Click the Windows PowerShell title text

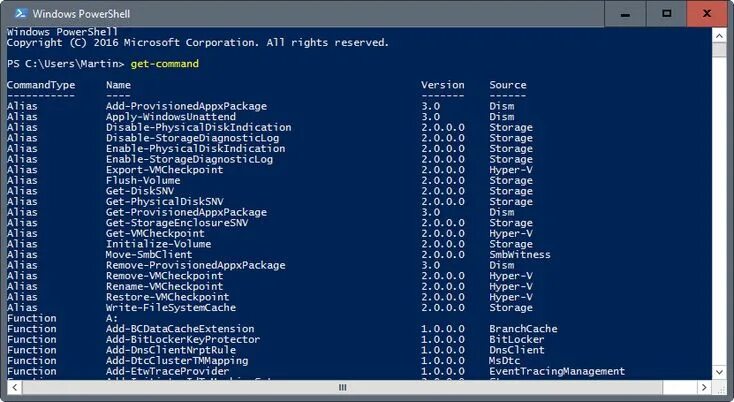(81, 14)
